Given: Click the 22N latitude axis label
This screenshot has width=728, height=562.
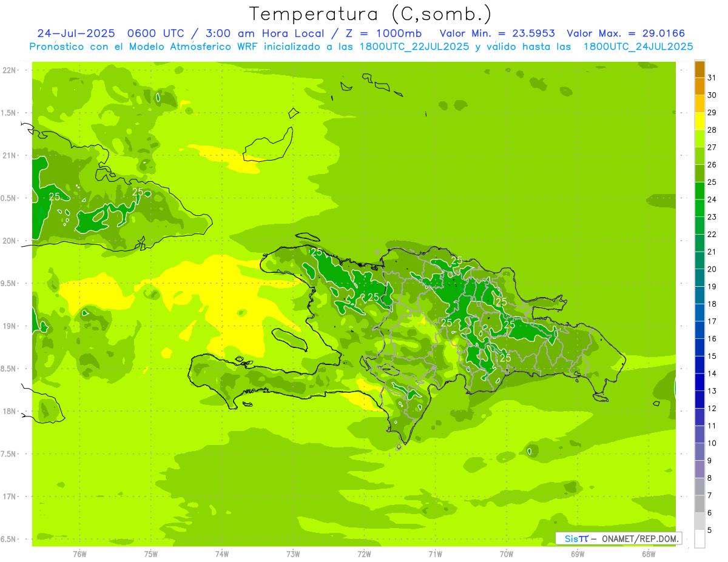Looking at the screenshot, I should [x=10, y=70].
